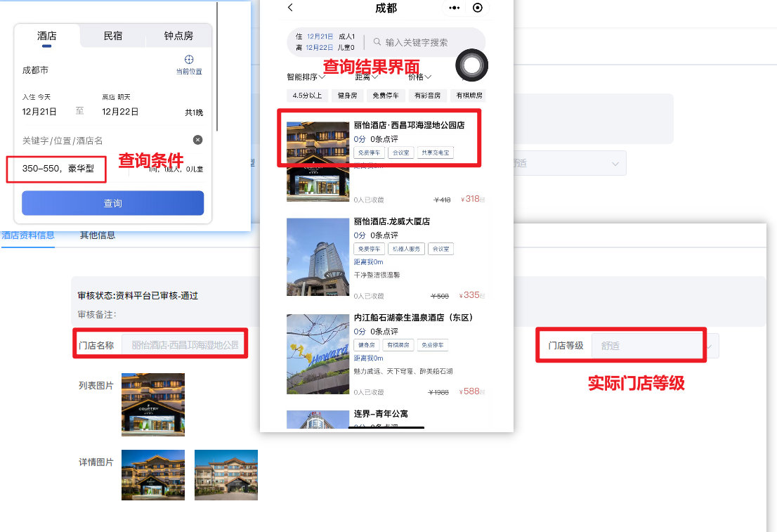Expand the 智能排序 sort dropdown
The height and width of the screenshot is (532, 777).
[x=306, y=77]
